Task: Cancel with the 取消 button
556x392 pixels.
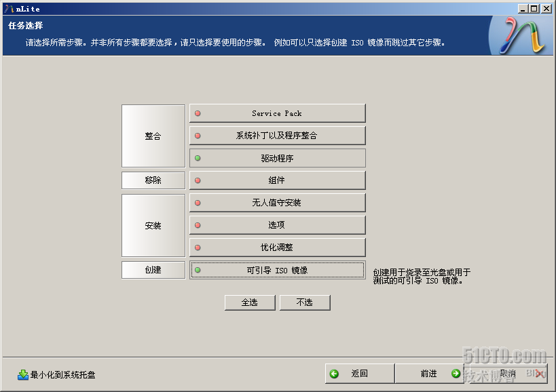Action: click(x=508, y=374)
